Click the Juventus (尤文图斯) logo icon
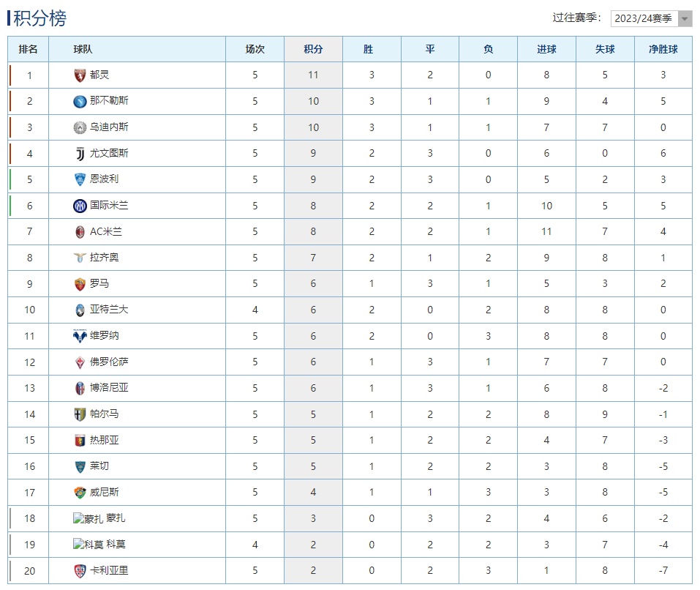This screenshot has width=700, height=590. tap(80, 153)
